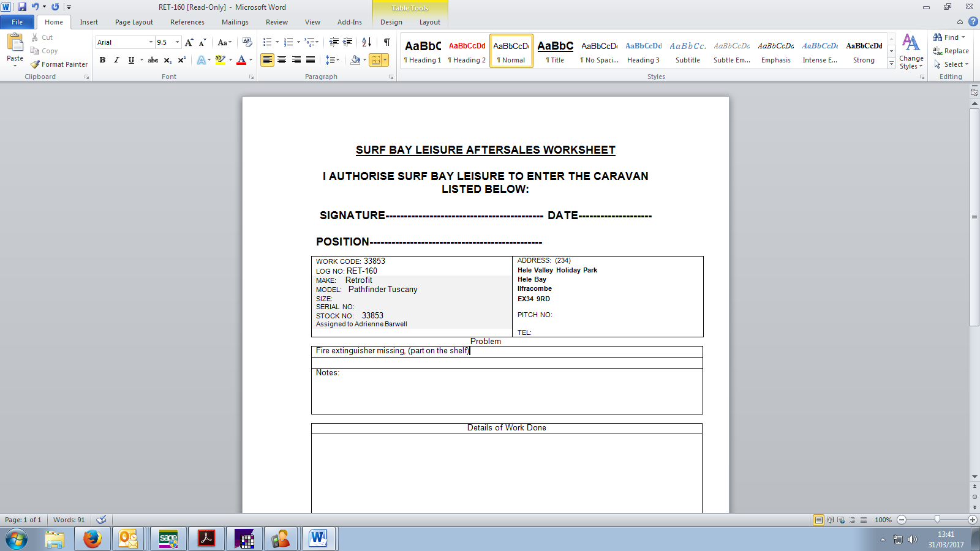Click vertical scrollbar down arrow
Image resolution: width=980 pixels, height=551 pixels.
(x=974, y=476)
